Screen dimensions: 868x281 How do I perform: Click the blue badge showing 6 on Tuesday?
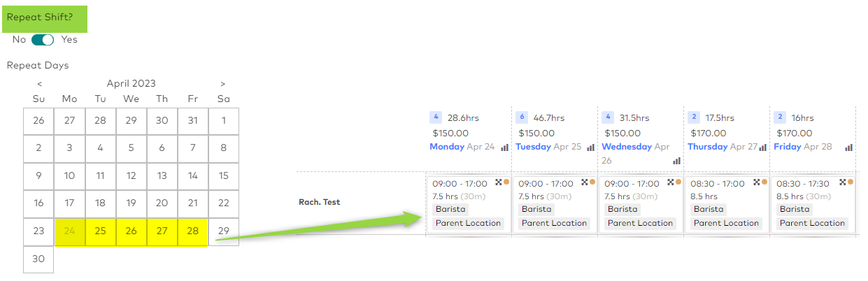click(522, 117)
